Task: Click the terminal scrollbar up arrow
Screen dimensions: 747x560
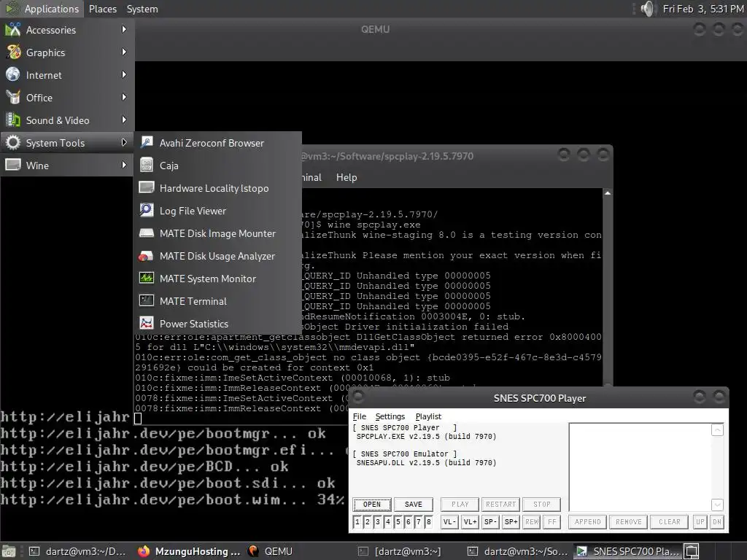Action: pos(608,193)
